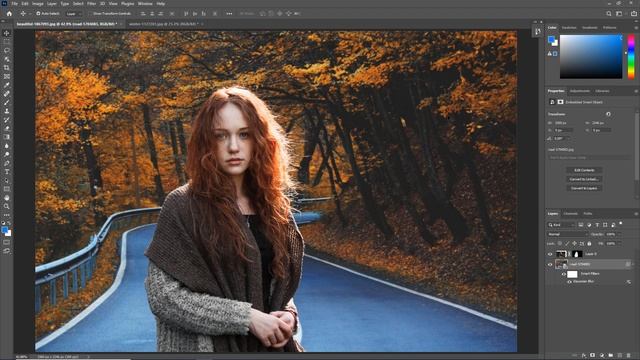
Task: Switch to the Adjustments tab
Action: pos(580,91)
